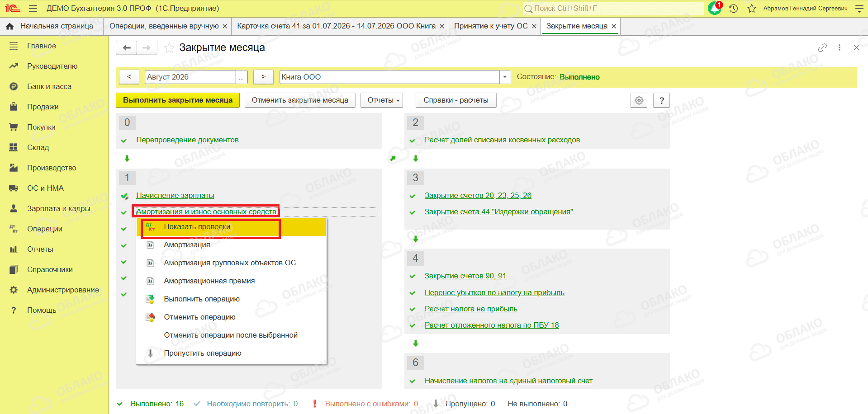This screenshot has width=868, height=414.
Task: Open service settings icon beside user name
Action: point(859,9)
